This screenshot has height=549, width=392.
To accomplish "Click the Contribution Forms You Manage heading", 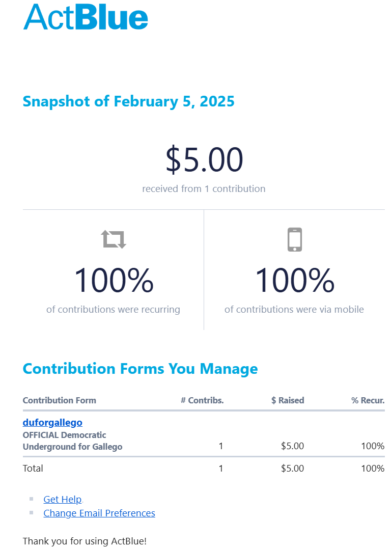I will tap(140, 368).
